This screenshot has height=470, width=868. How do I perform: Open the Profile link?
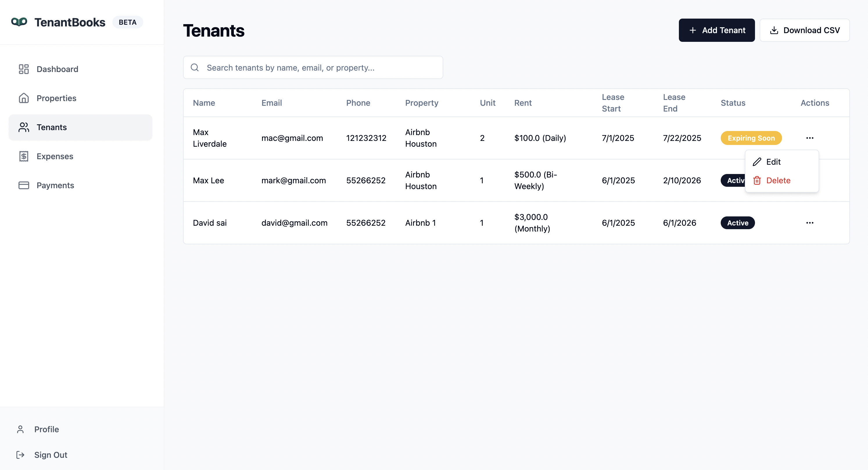pyautogui.click(x=46, y=429)
